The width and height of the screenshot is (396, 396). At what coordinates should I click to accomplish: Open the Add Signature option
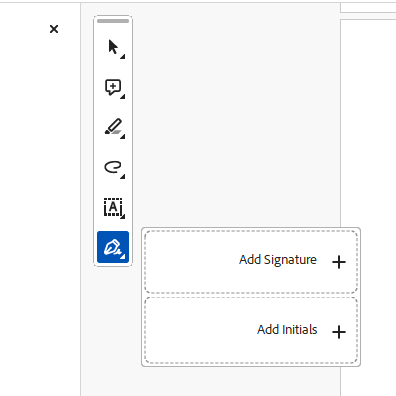pos(251,262)
